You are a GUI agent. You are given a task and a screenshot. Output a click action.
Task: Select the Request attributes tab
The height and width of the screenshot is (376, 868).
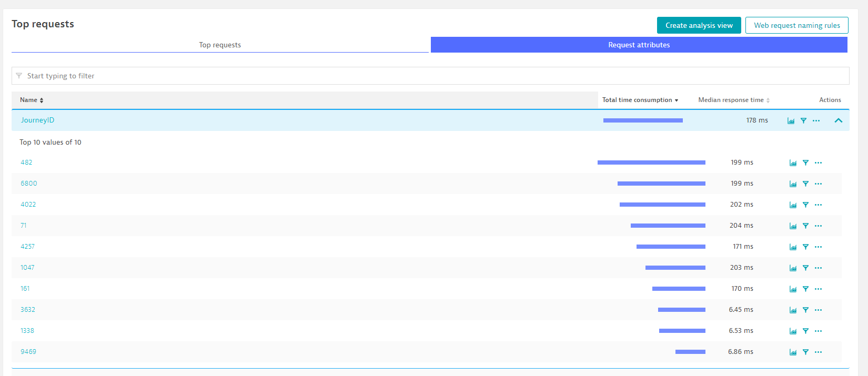point(639,45)
